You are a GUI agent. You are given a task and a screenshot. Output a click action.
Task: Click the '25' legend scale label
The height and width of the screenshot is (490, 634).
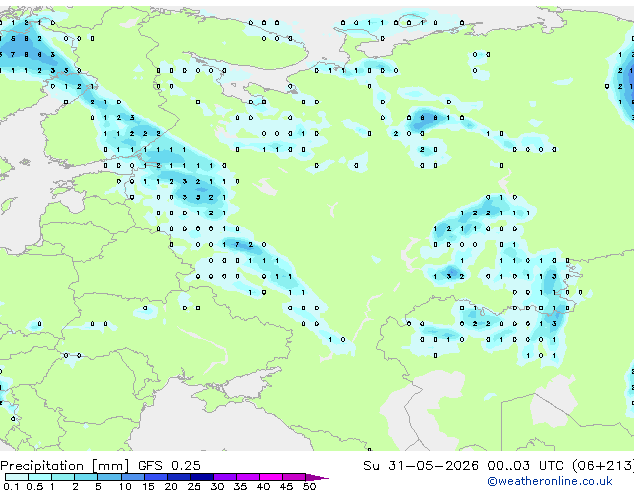(x=194, y=486)
